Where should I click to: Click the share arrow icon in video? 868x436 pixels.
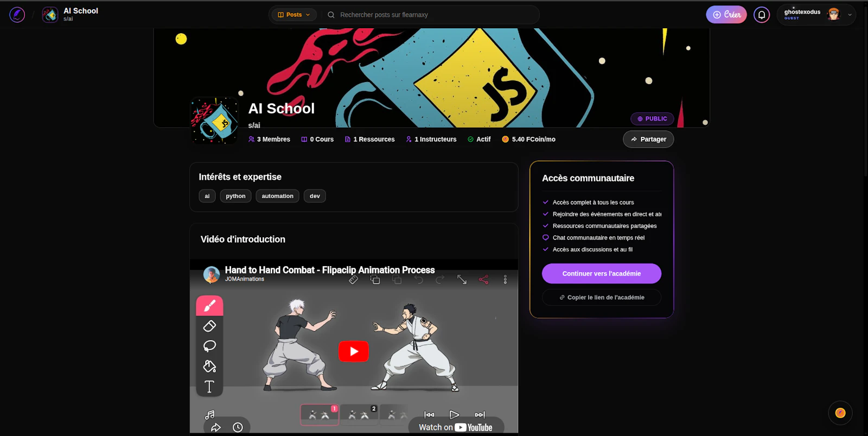click(216, 427)
